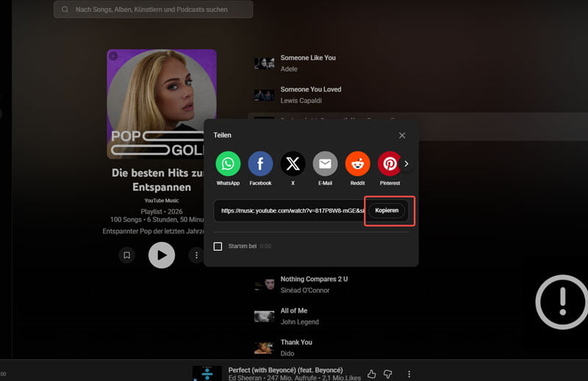Share via the X icon
This screenshot has width=588, height=381.
[293, 164]
